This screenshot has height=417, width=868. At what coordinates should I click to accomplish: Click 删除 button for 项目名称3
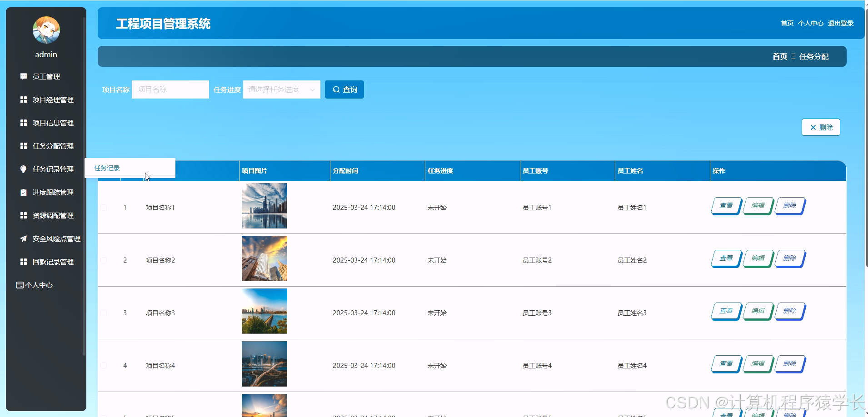pyautogui.click(x=790, y=311)
